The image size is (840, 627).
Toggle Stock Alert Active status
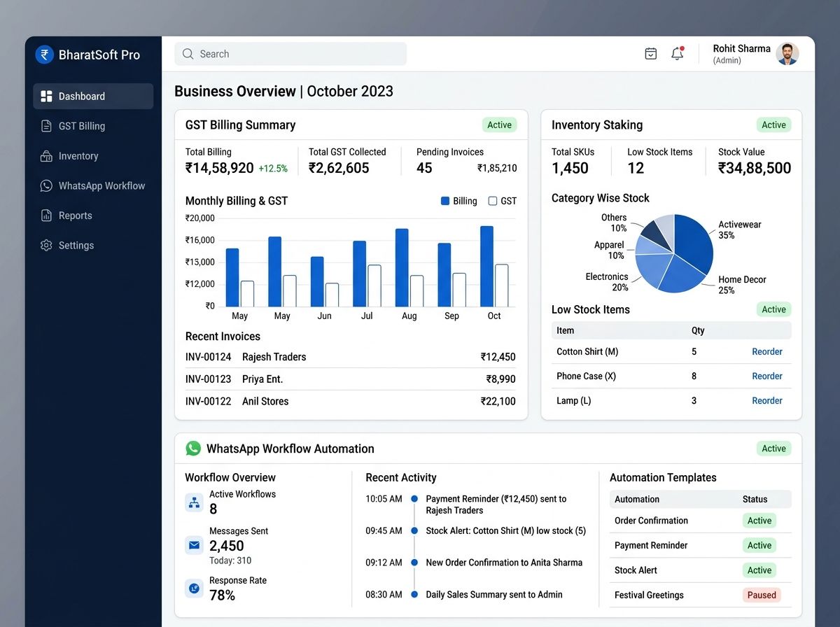(759, 570)
